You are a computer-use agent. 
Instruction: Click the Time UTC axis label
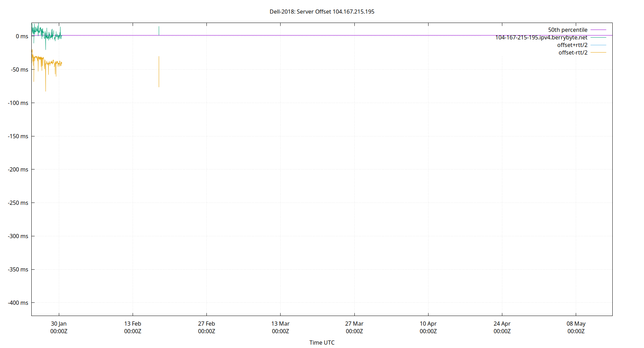pos(322,342)
